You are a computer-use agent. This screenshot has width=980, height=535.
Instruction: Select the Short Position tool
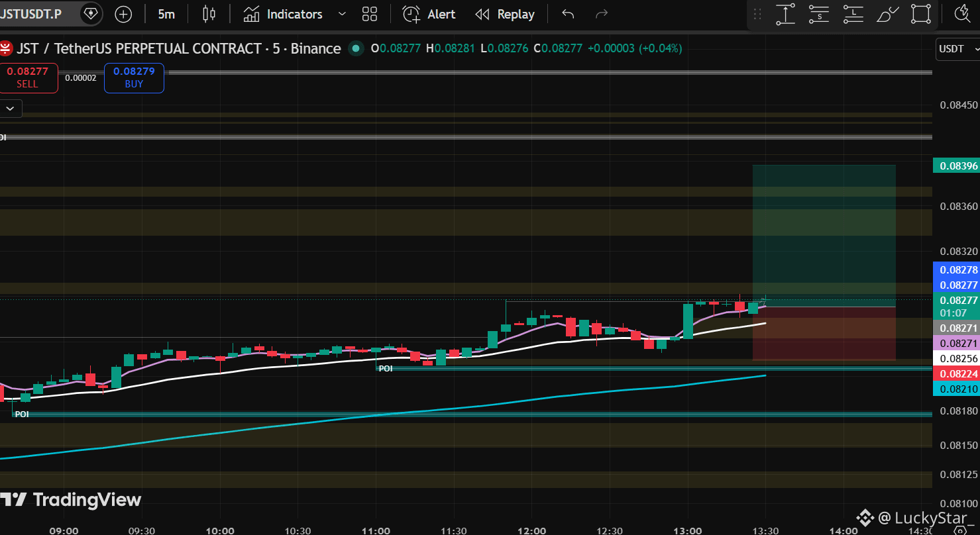(x=820, y=14)
